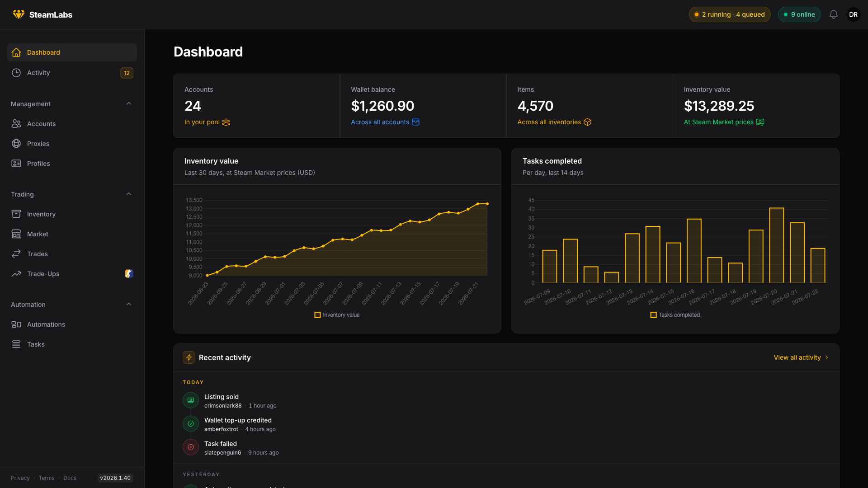Go to the Activity page
868x488 pixels.
[x=72, y=73]
